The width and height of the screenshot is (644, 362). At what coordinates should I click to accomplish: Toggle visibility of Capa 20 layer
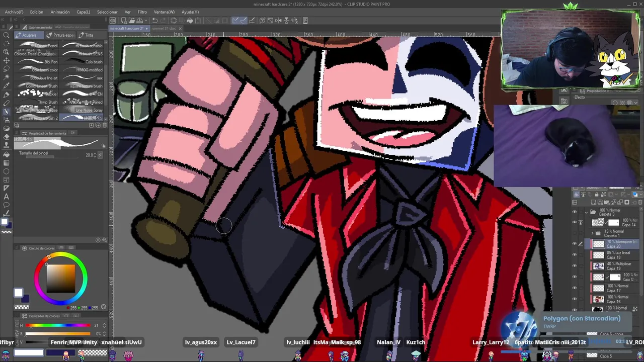click(x=575, y=244)
